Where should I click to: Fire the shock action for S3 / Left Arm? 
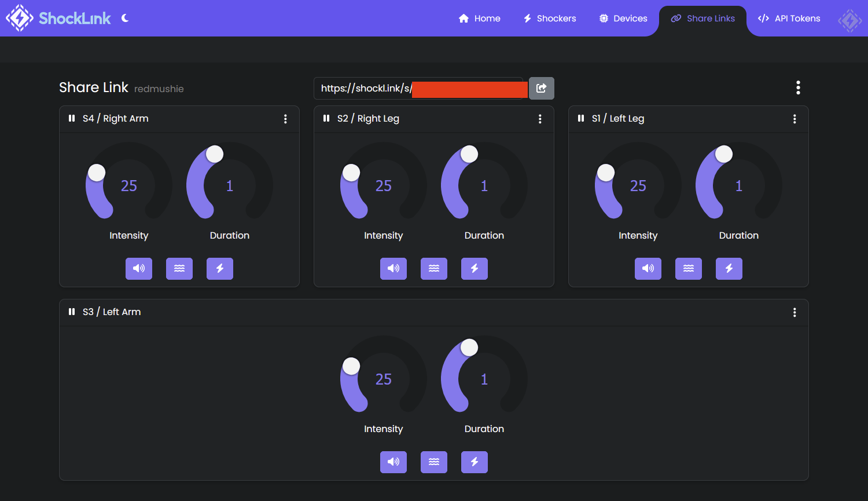(x=474, y=462)
